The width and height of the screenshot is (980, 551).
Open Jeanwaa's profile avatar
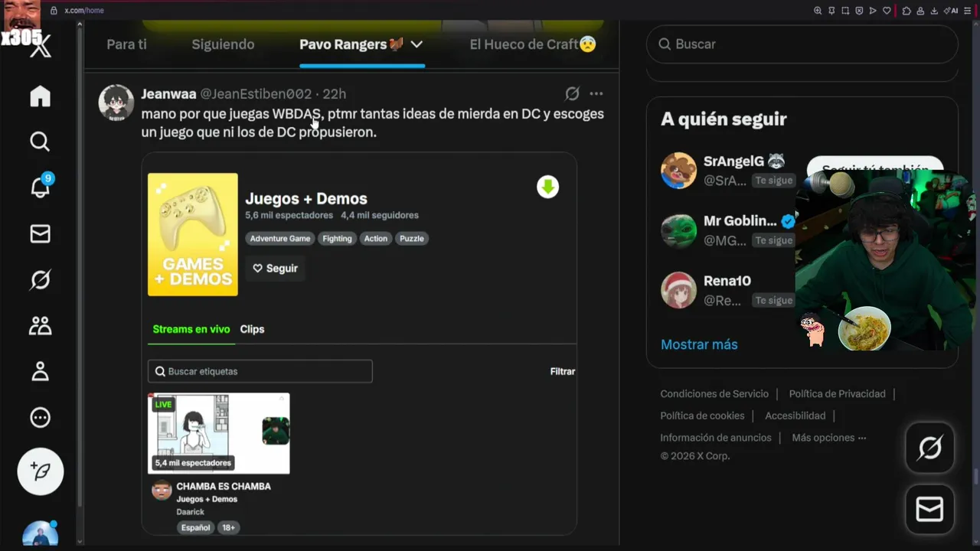tap(116, 103)
